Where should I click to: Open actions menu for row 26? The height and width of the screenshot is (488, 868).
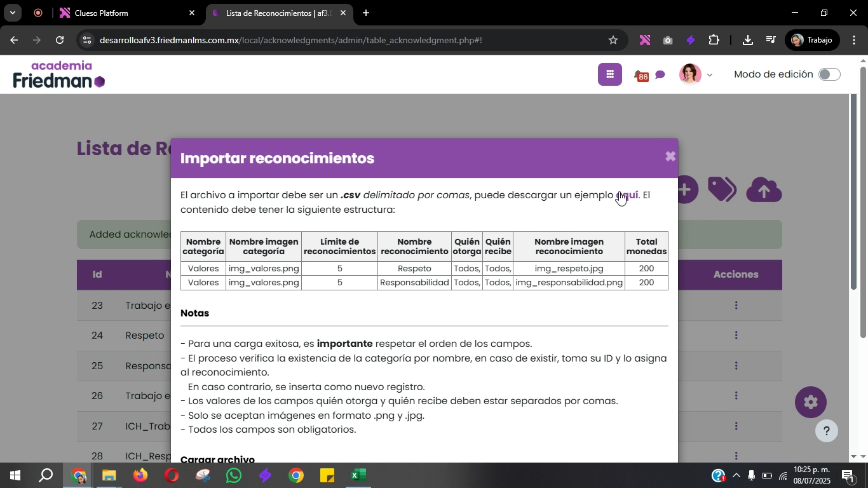(x=736, y=395)
